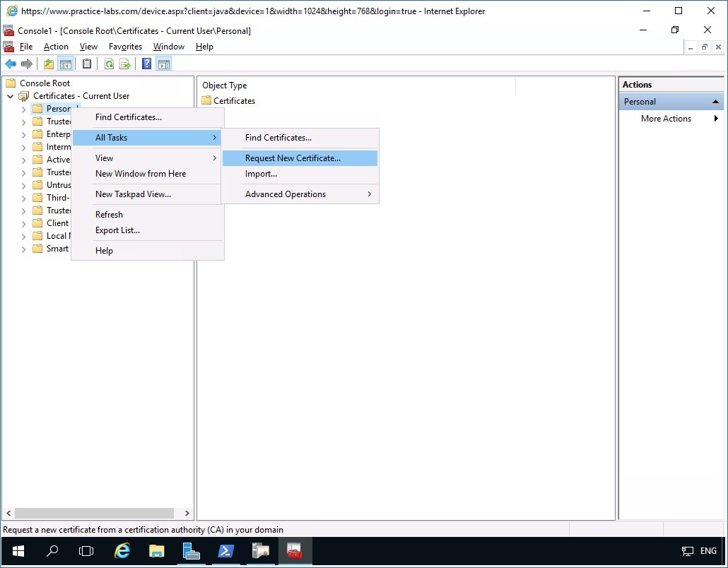Click the Certificates folder icon in list
The image size is (728, 568).
point(206,101)
